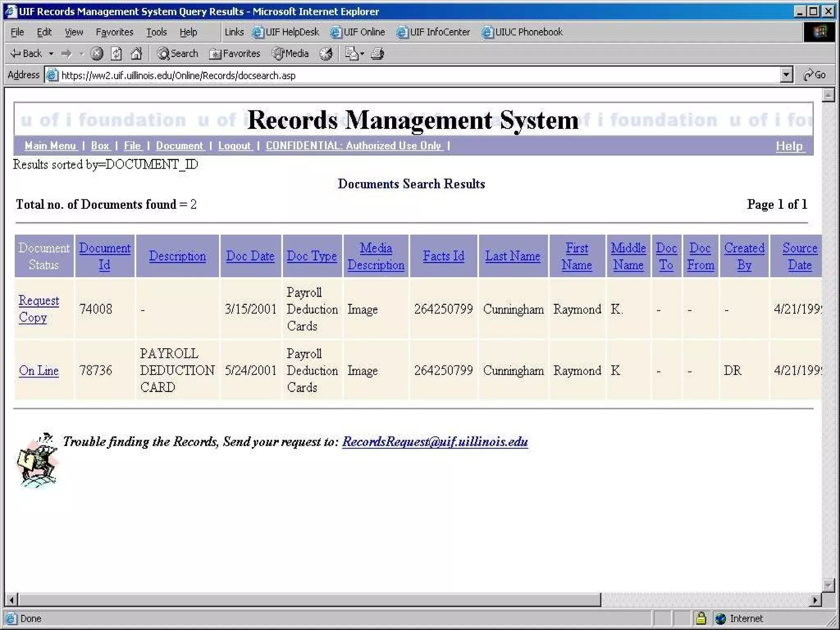Open the On Line document link
The width and height of the screenshot is (840, 630).
39,370
